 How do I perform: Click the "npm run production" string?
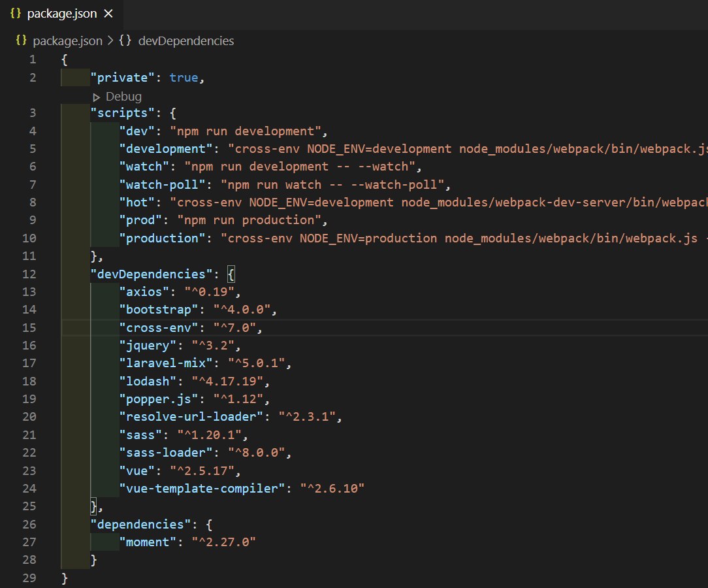tap(249, 220)
